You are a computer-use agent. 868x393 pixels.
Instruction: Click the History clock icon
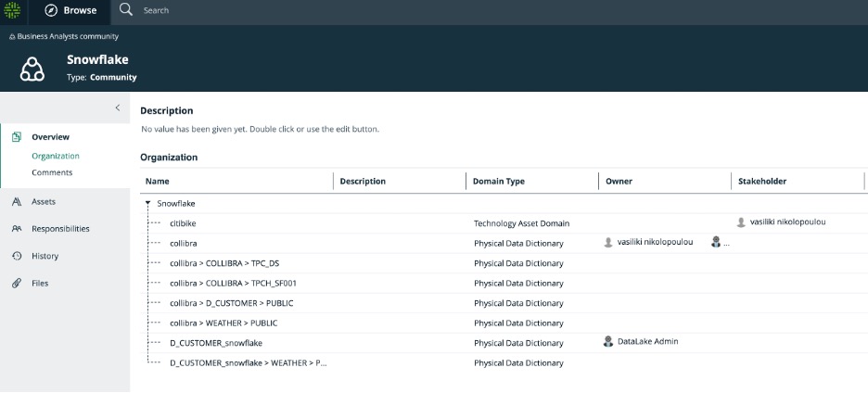17,256
